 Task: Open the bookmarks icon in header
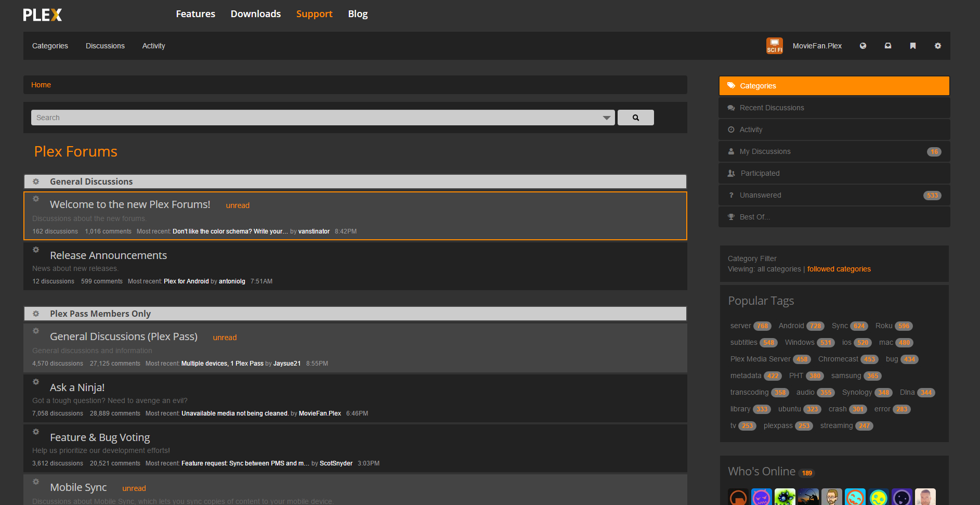pos(913,46)
